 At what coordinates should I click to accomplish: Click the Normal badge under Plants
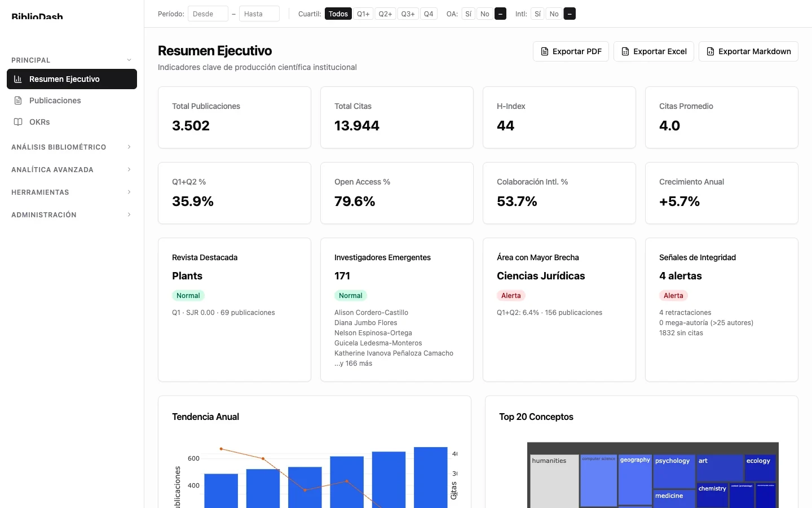[188, 295]
